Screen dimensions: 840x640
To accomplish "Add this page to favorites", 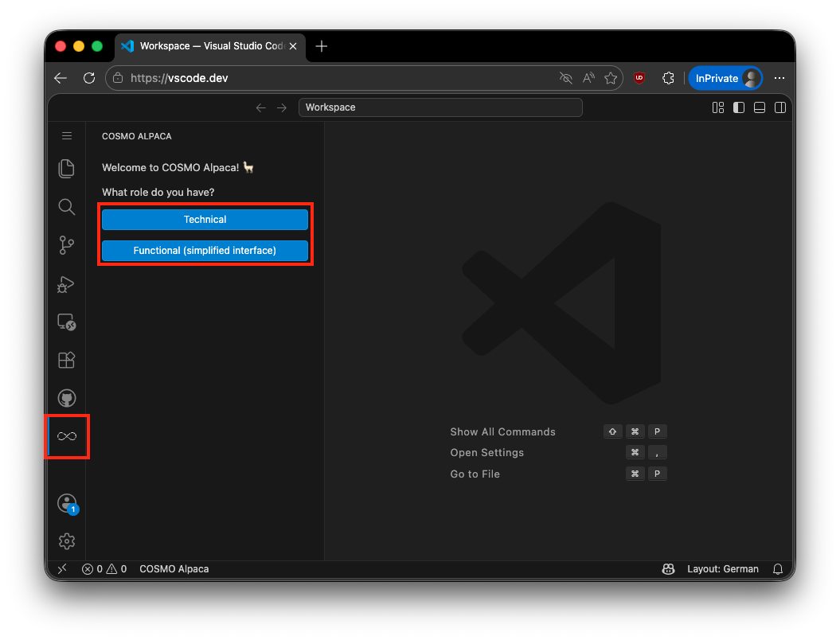I will coord(611,78).
